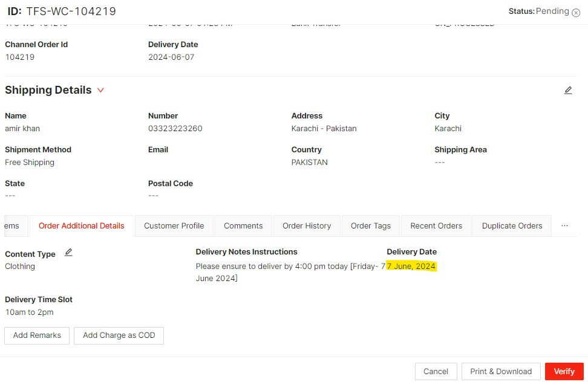Collapse the Shipping Details section chevron
Screen dimensions: 588x382
[x=100, y=90]
